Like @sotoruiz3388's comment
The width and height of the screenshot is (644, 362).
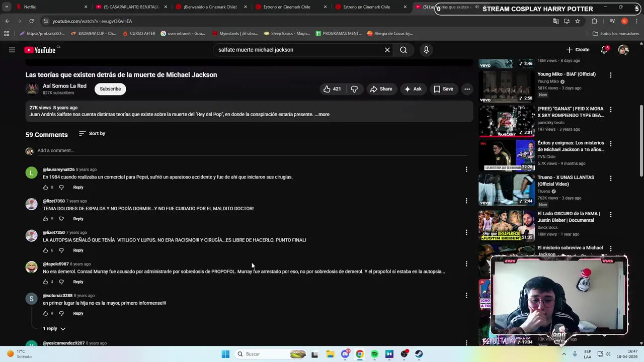[x=45, y=313]
